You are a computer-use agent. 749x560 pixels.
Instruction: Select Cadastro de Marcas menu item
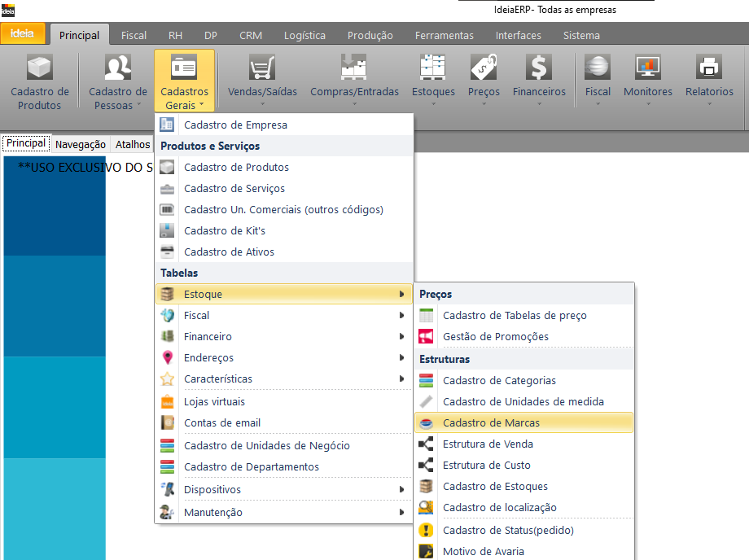491,422
